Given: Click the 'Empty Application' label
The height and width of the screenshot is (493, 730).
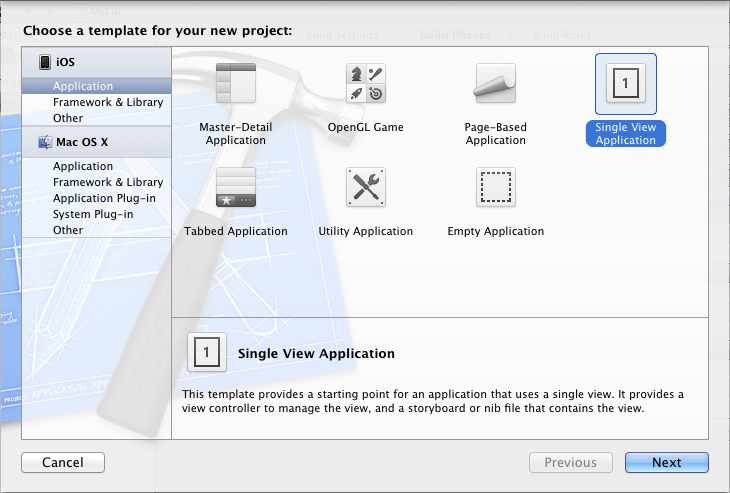Looking at the screenshot, I should point(495,231).
